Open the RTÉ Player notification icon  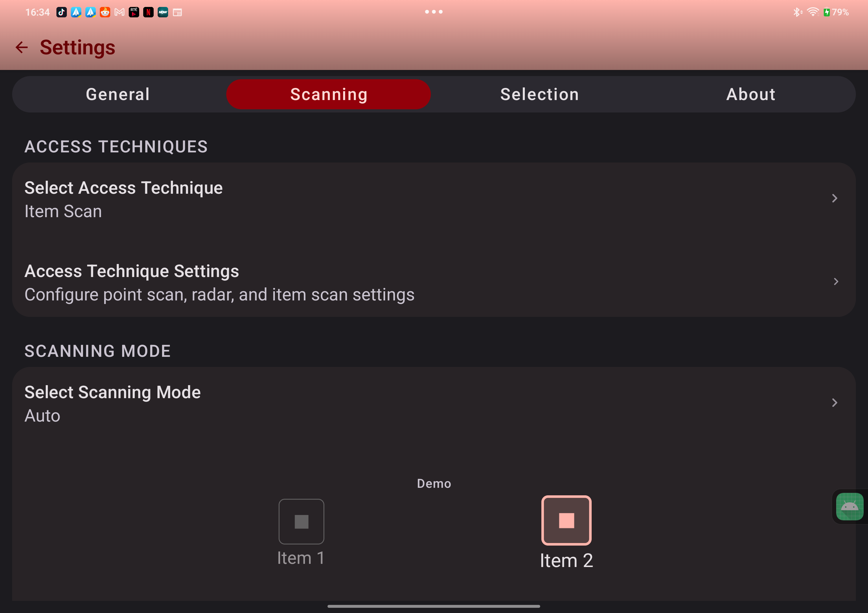(x=134, y=12)
